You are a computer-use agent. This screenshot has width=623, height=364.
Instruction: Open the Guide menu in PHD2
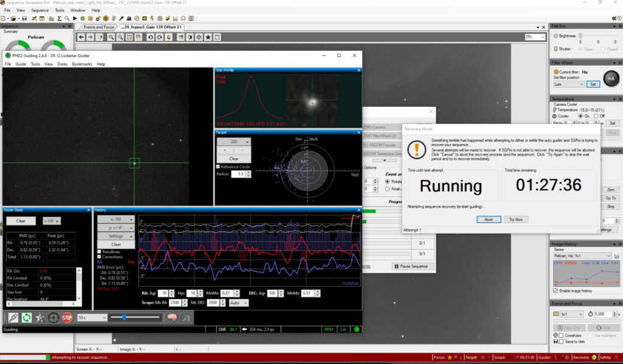(21, 64)
